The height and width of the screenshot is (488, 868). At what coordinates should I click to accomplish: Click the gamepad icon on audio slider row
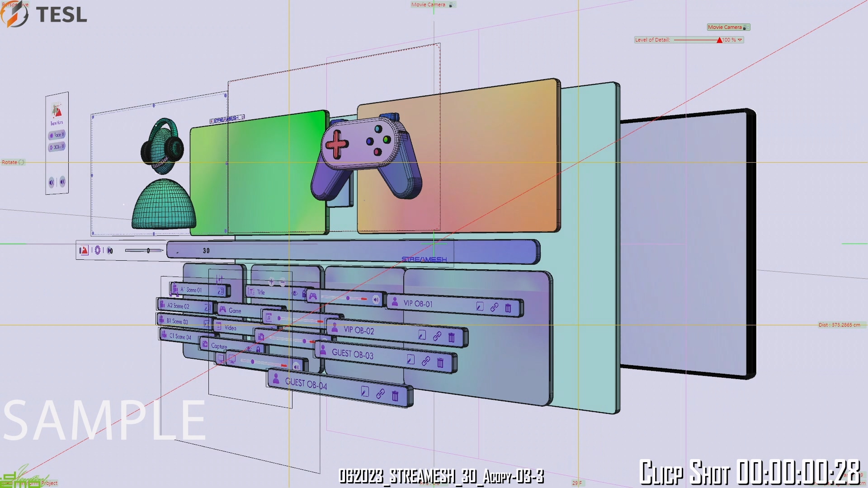[313, 296]
